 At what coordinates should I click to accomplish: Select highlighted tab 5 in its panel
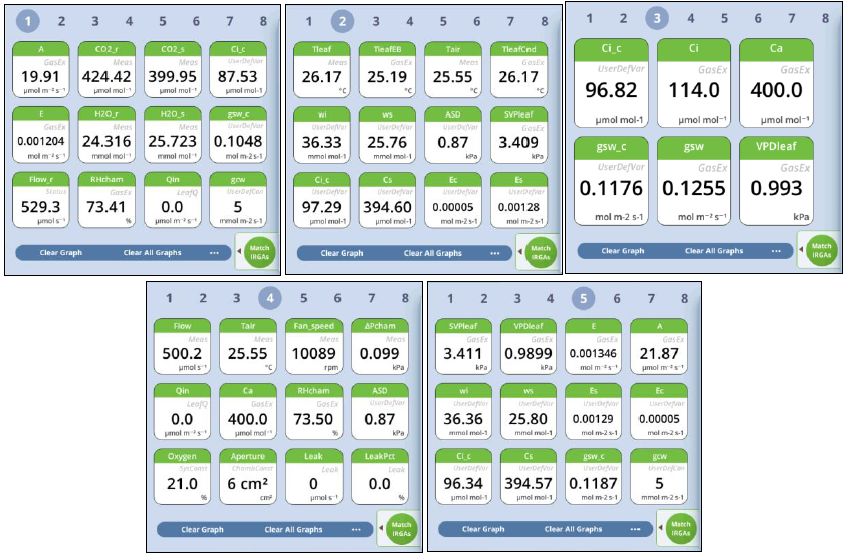coord(583,298)
